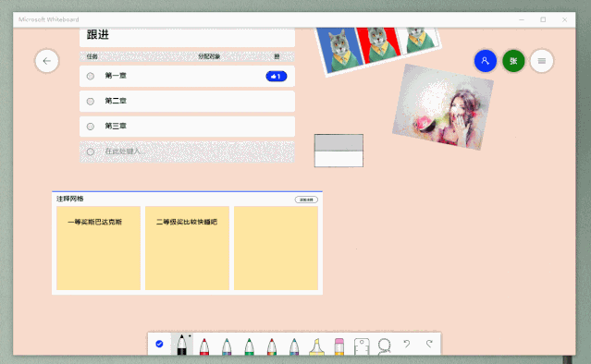This screenshot has width=591, height=364.
Task: Click the 在此处键入 new task field
Action: pyautogui.click(x=188, y=152)
